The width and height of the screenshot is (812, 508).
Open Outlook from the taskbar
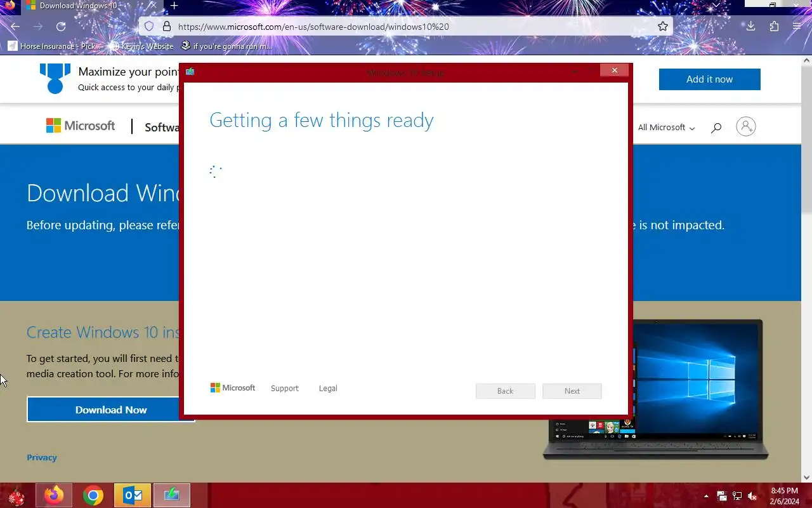tap(133, 495)
